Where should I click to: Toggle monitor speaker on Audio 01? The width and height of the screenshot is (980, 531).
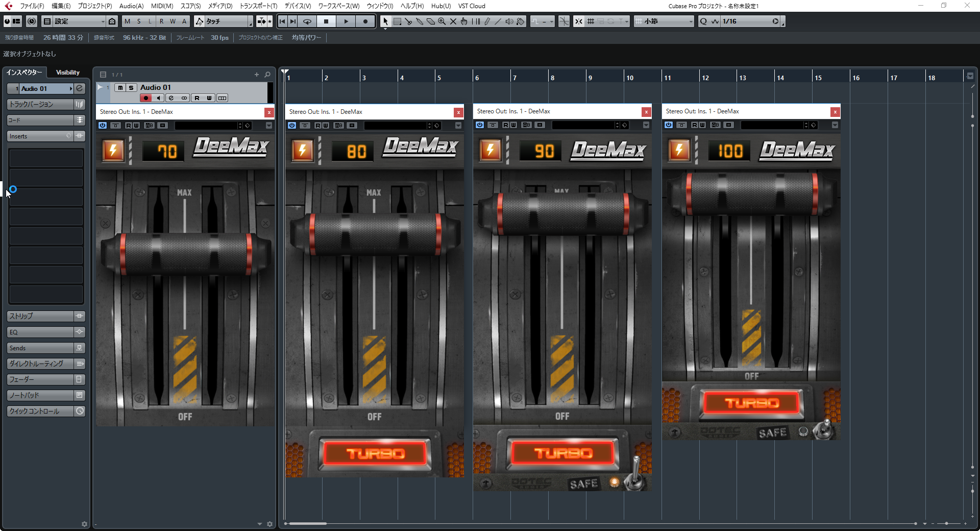tap(158, 98)
